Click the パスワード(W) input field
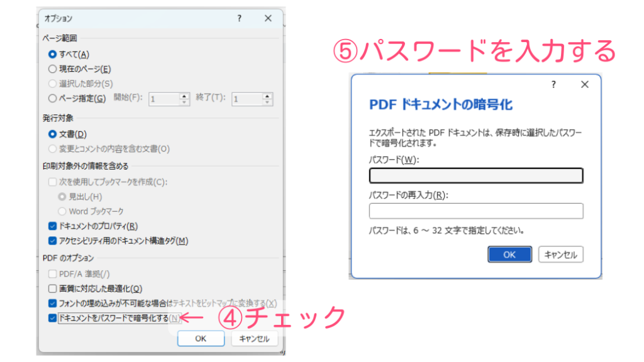Screen dimensions: 644x362 click(476, 175)
